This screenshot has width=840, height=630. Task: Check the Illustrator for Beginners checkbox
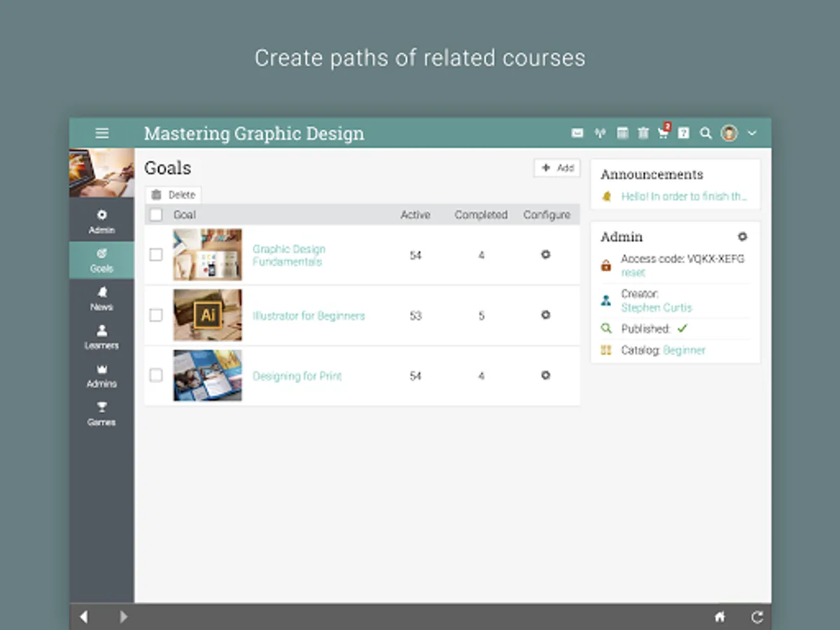pyautogui.click(x=156, y=315)
